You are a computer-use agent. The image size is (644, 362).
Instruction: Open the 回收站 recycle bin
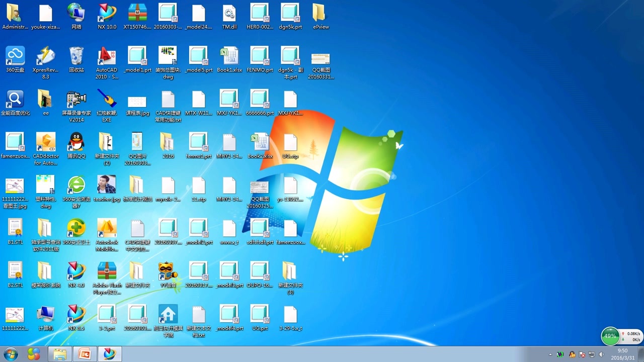[76, 59]
